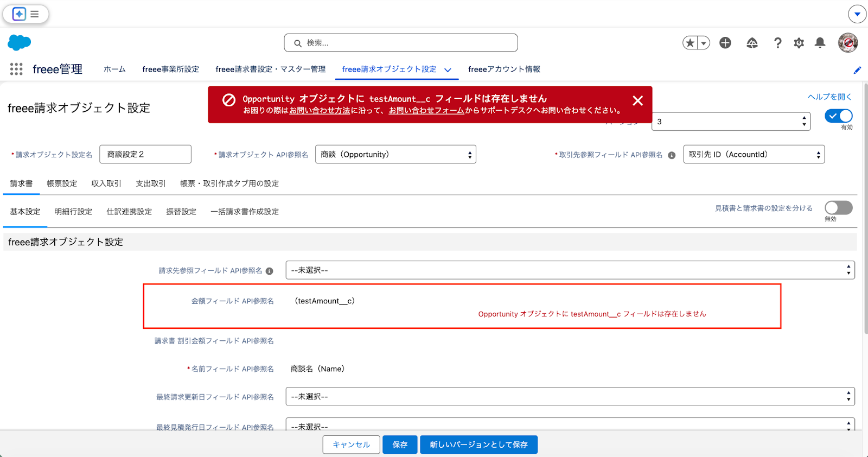Click the pencil edit navigation icon
Image resolution: width=868 pixels, height=457 pixels.
click(857, 70)
